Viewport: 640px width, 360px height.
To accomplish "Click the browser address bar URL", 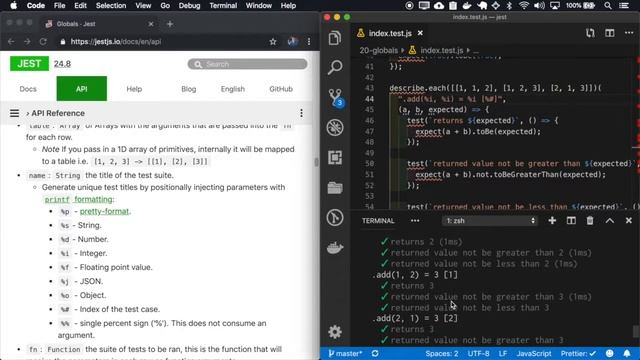I will [x=116, y=42].
